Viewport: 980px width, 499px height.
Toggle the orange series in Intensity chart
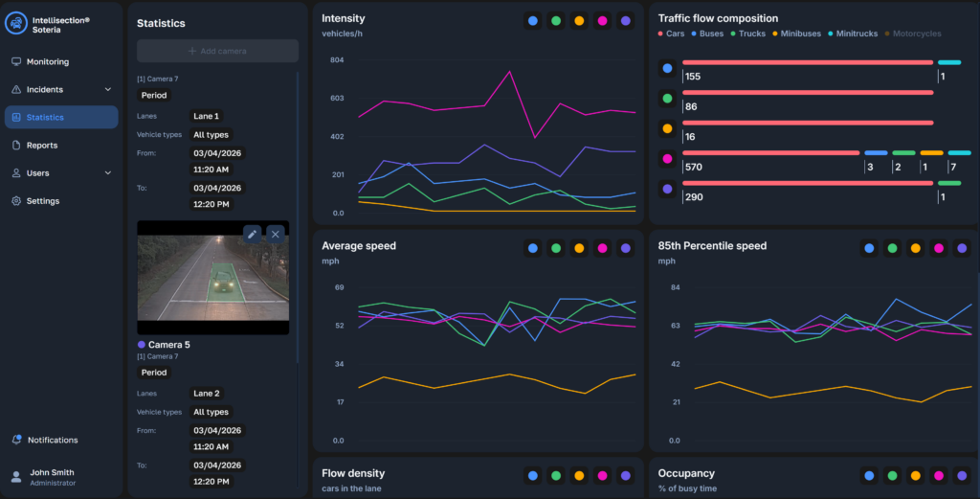579,21
